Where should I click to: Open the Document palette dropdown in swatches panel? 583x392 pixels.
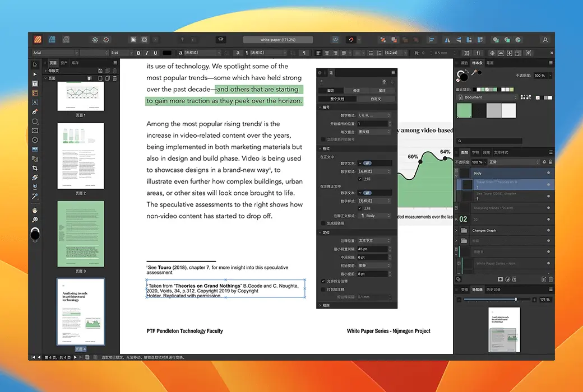487,97
